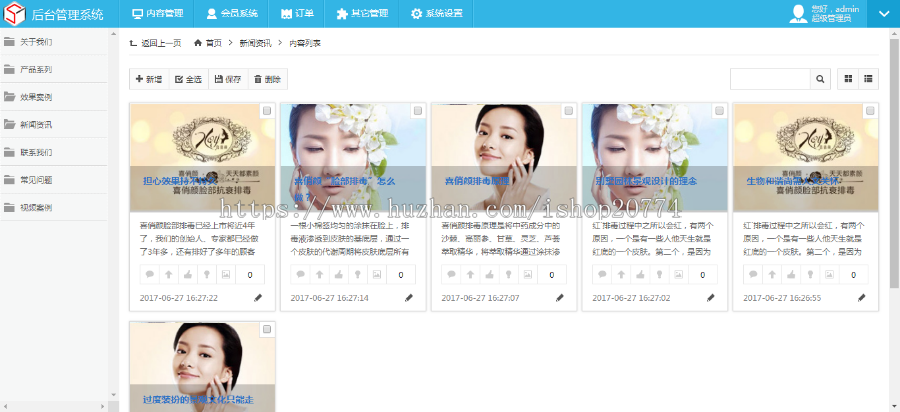Click the admin user avatar icon
Image resolution: width=900 pixels, height=412 pixels.
click(798, 14)
